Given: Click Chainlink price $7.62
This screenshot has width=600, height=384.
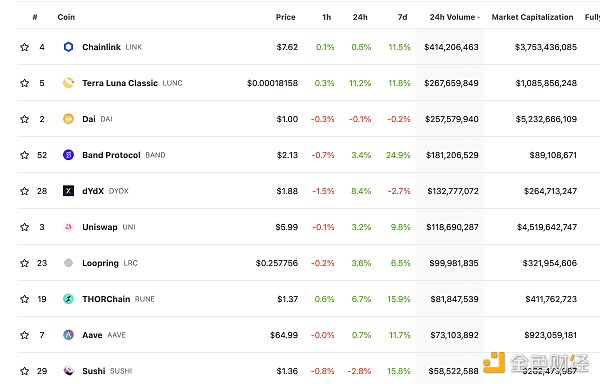Looking at the screenshot, I should [x=287, y=47].
